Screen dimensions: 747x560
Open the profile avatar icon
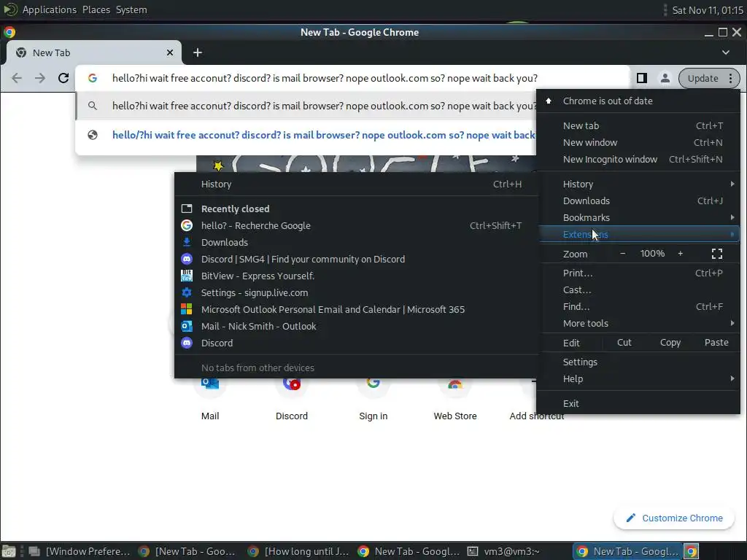665,78
